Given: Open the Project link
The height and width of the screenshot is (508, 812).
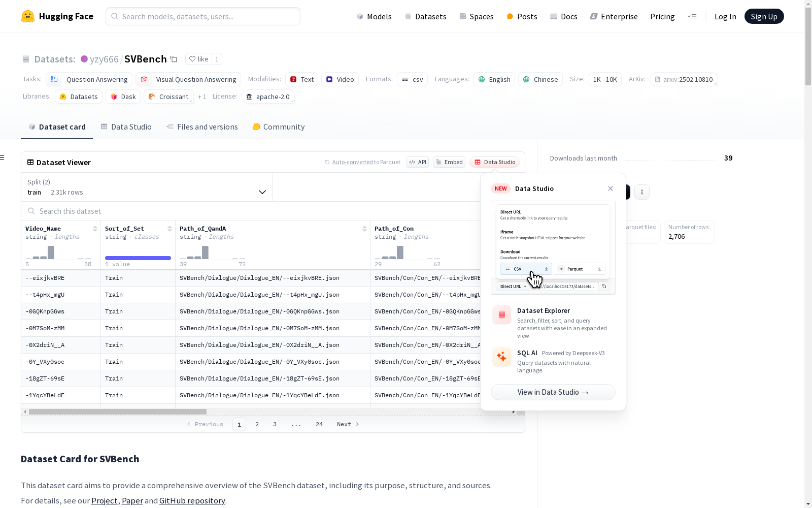Looking at the screenshot, I should click(105, 500).
